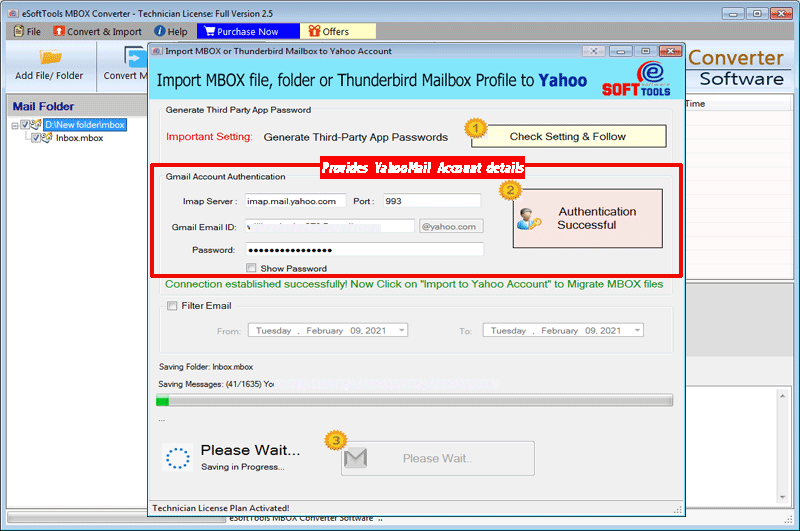Image resolution: width=800 pixels, height=531 pixels.
Task: Click the Authentication Successful button
Action: tap(588, 218)
